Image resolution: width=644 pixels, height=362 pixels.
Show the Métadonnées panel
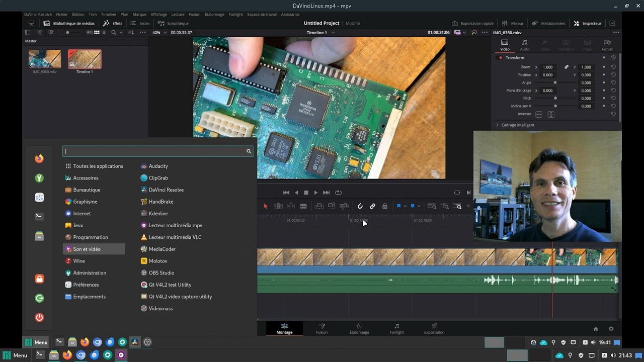[548, 23]
